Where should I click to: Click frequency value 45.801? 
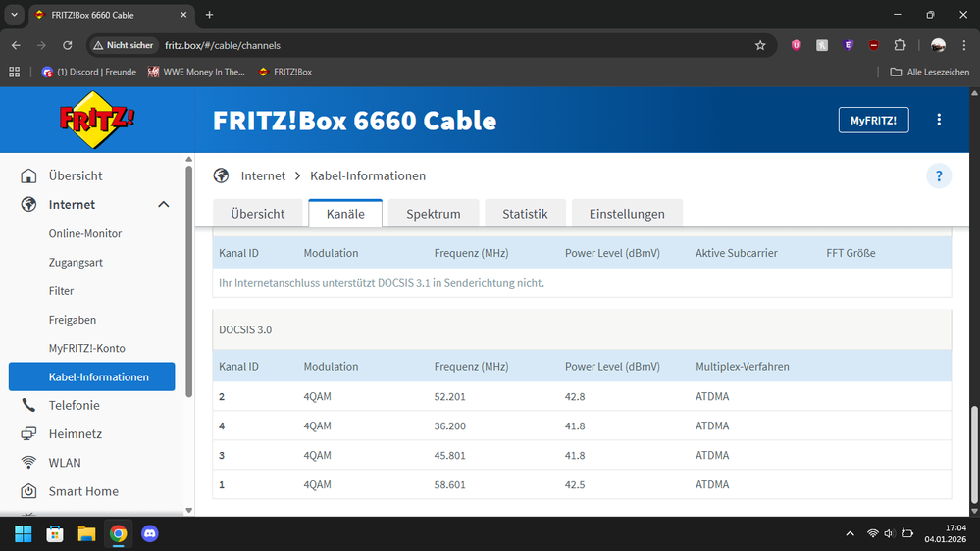point(450,456)
